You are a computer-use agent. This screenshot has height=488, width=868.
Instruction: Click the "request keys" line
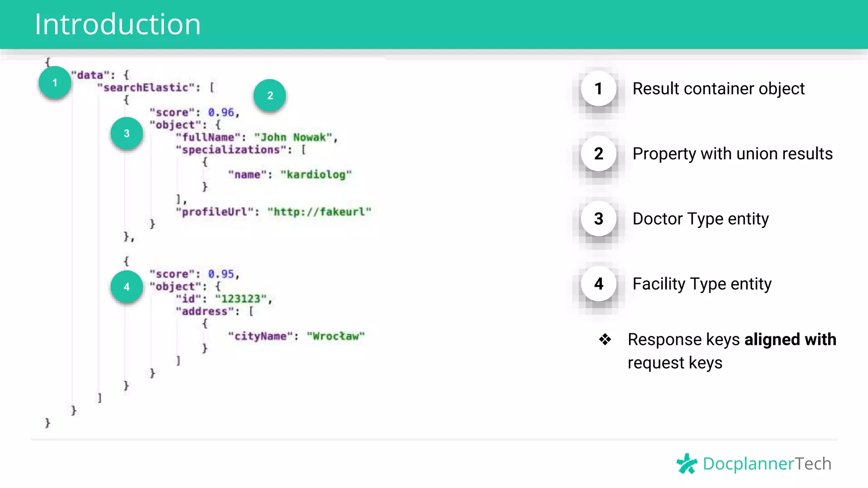[x=675, y=363]
